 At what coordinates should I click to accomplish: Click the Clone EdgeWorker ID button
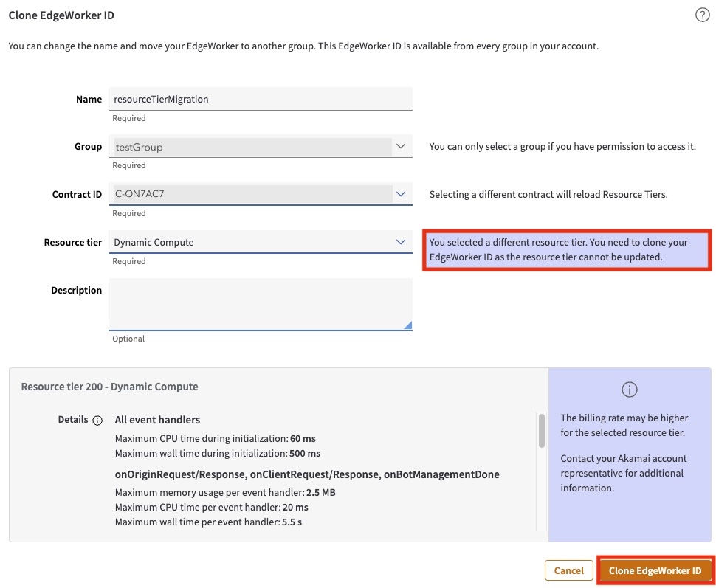(x=655, y=570)
